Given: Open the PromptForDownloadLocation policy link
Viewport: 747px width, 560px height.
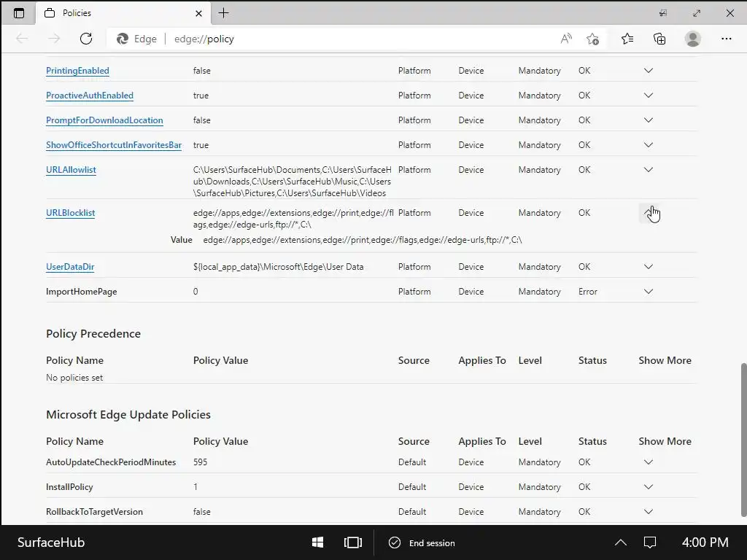Looking at the screenshot, I should (x=104, y=120).
